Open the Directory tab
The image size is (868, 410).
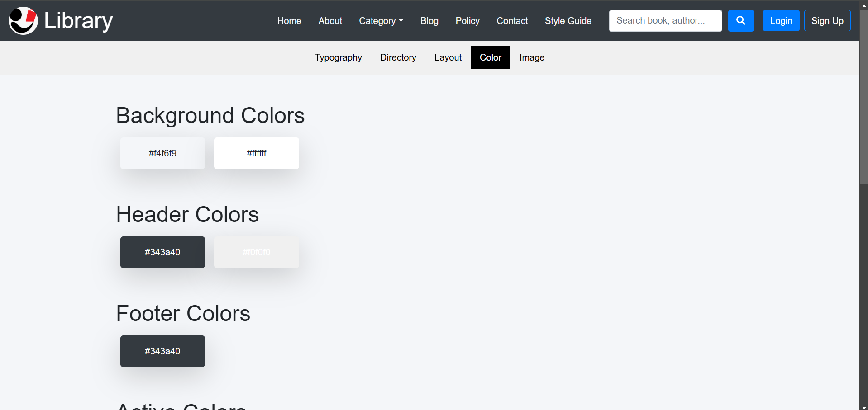pyautogui.click(x=398, y=57)
